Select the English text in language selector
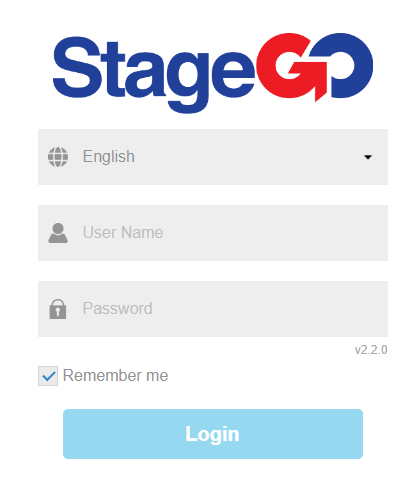Image resolution: width=412 pixels, height=495 pixels. tap(109, 157)
